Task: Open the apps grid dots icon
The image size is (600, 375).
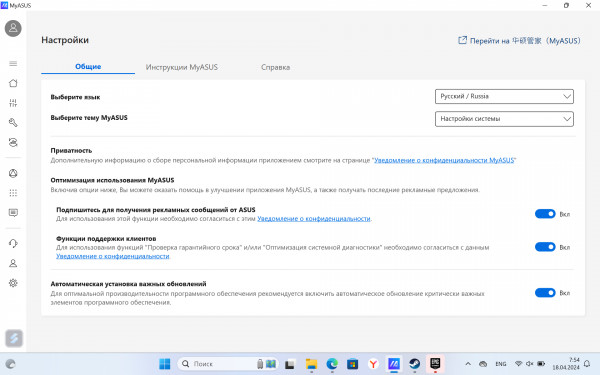Action: pyautogui.click(x=13, y=193)
